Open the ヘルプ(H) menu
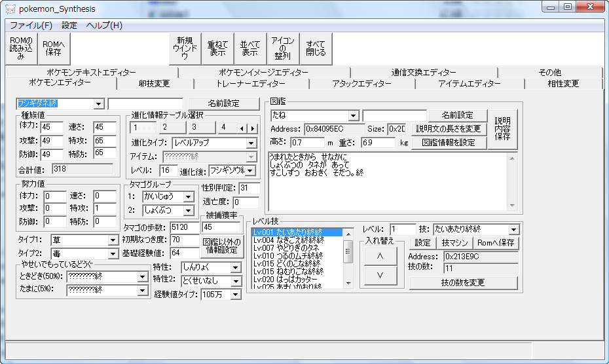Screen dimensions: 609x364 (104, 26)
